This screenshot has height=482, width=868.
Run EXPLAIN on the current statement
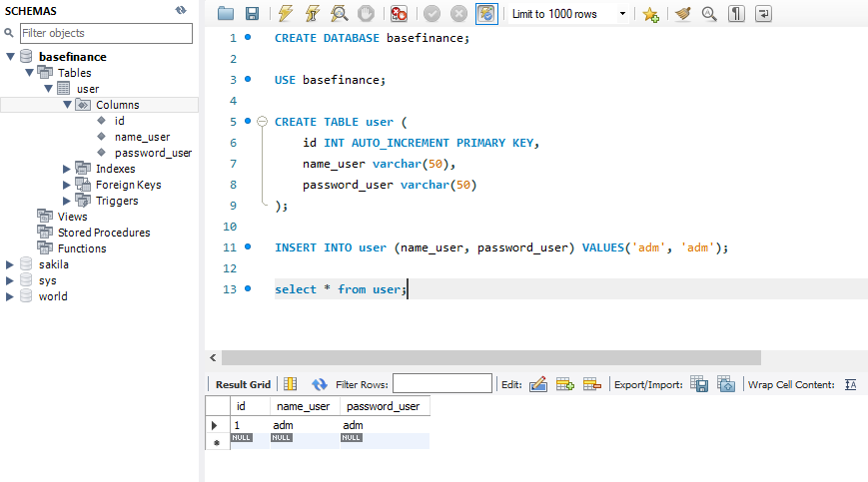(339, 14)
